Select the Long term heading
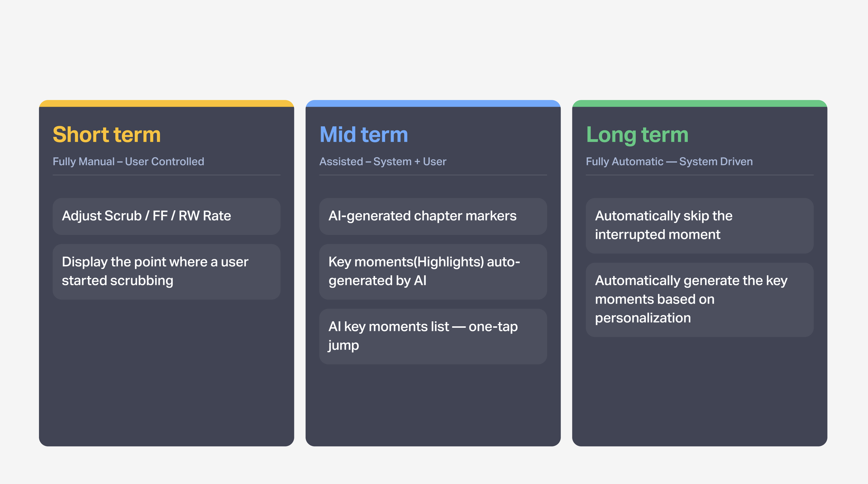This screenshot has height=484, width=868. click(637, 135)
